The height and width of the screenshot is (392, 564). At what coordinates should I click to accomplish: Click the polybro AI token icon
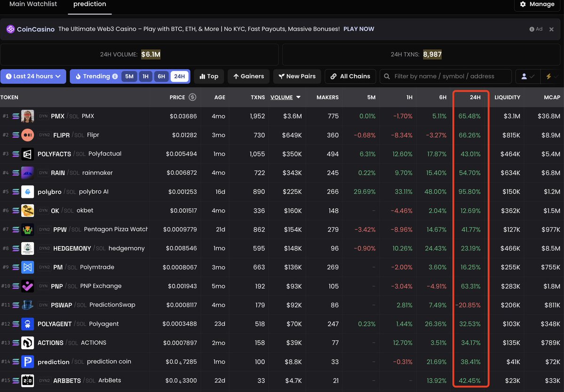coord(28,192)
